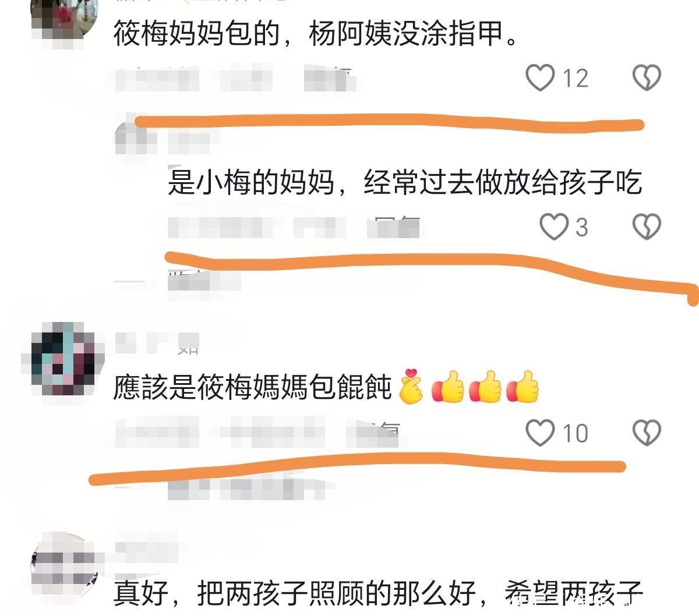Tap the 12 like count number
Screen dimensions: 699x616
[575, 78]
